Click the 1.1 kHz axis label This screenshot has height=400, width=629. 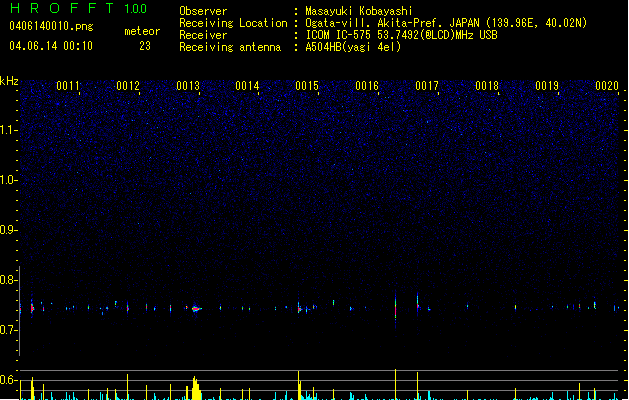(x=8, y=130)
